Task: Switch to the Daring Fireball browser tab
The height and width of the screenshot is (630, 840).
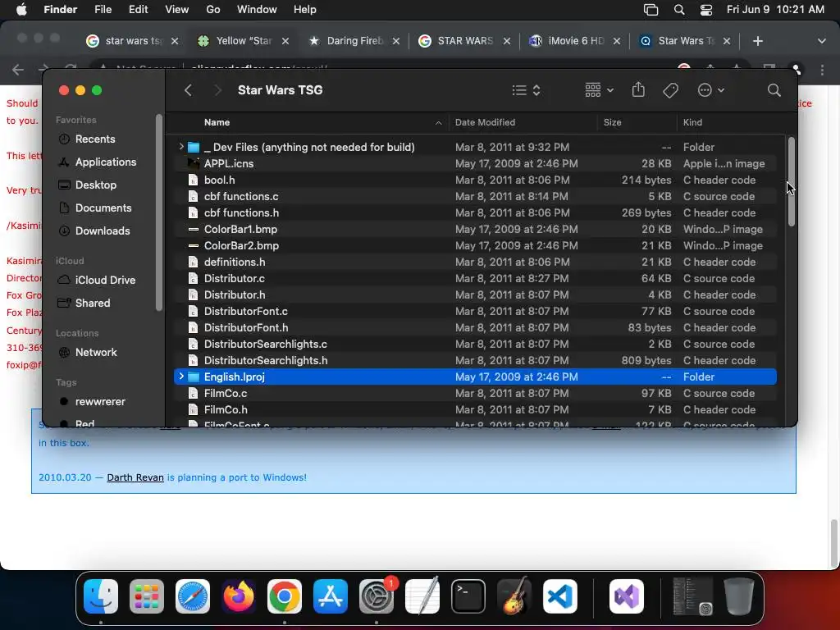Action: pyautogui.click(x=354, y=41)
